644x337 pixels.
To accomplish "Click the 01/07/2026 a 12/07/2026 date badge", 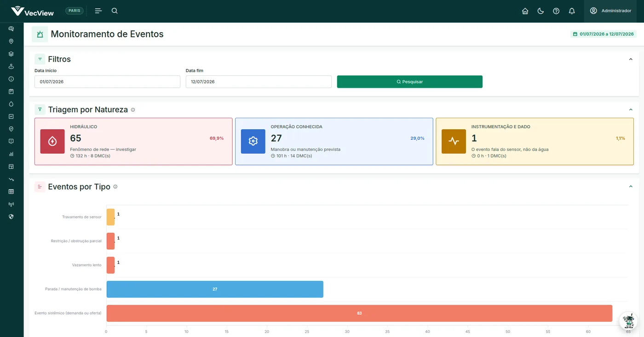I will click(604, 34).
